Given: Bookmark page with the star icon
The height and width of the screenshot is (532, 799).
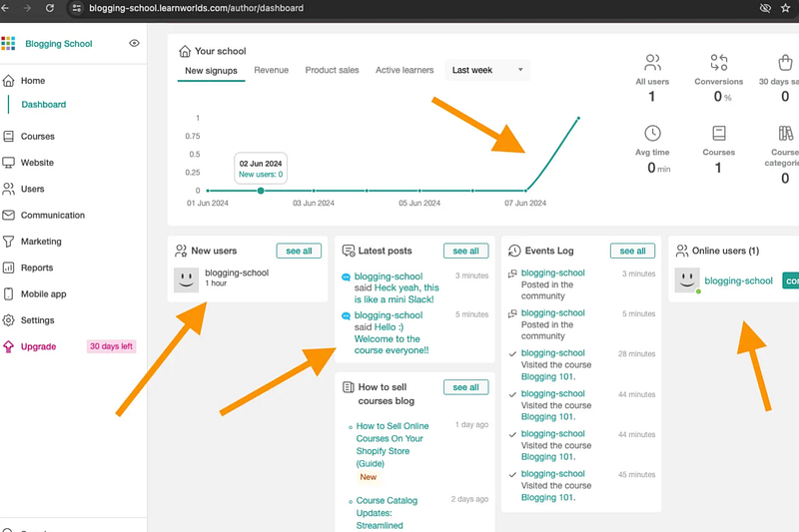Looking at the screenshot, I should click(785, 8).
